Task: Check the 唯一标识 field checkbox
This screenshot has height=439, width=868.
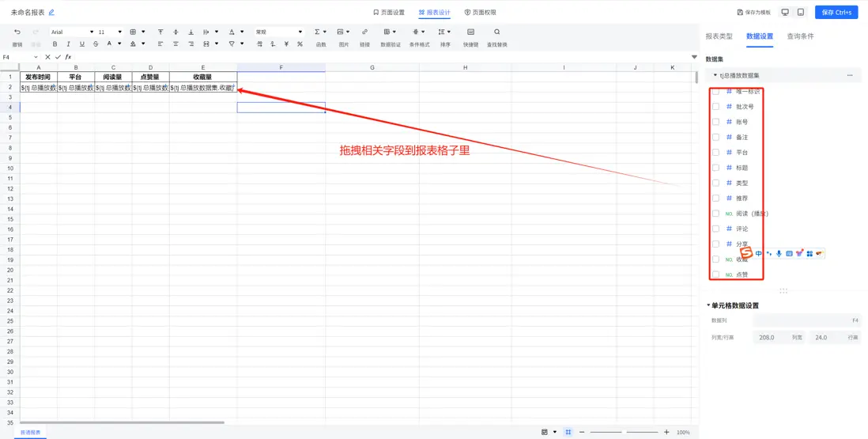Action: 715,91
